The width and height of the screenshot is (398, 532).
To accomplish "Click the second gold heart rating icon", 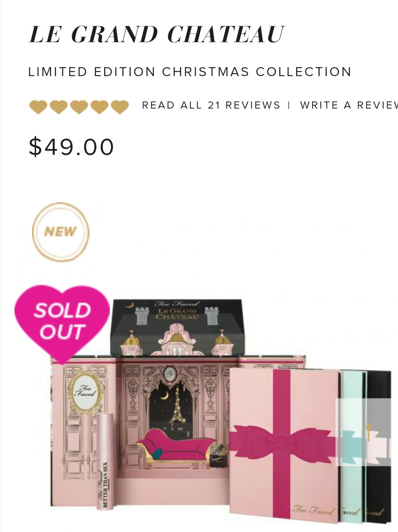I will pyautogui.click(x=59, y=107).
